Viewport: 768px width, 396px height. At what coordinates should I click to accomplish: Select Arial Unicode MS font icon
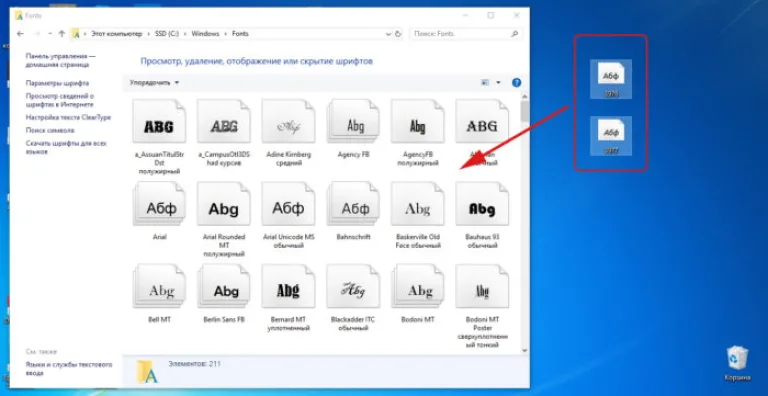point(288,204)
